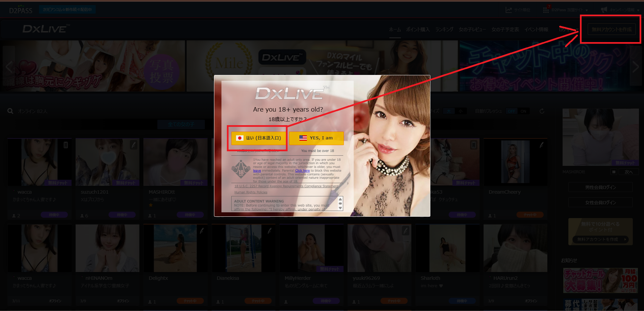Click the search magnifier icon
644x311 pixels.
click(11, 111)
